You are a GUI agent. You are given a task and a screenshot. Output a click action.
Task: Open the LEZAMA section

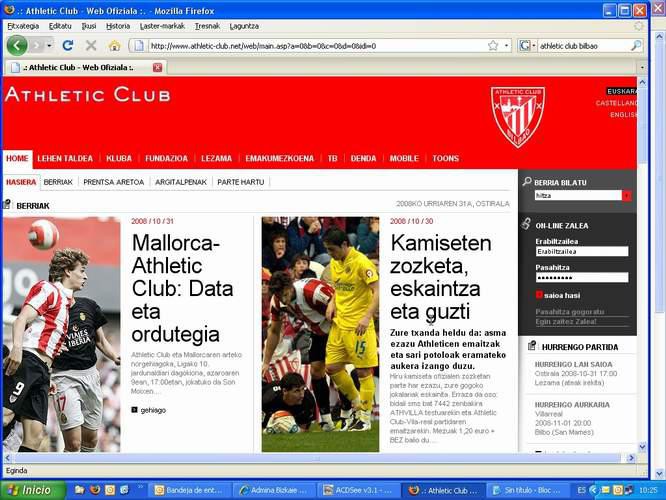pyautogui.click(x=216, y=158)
